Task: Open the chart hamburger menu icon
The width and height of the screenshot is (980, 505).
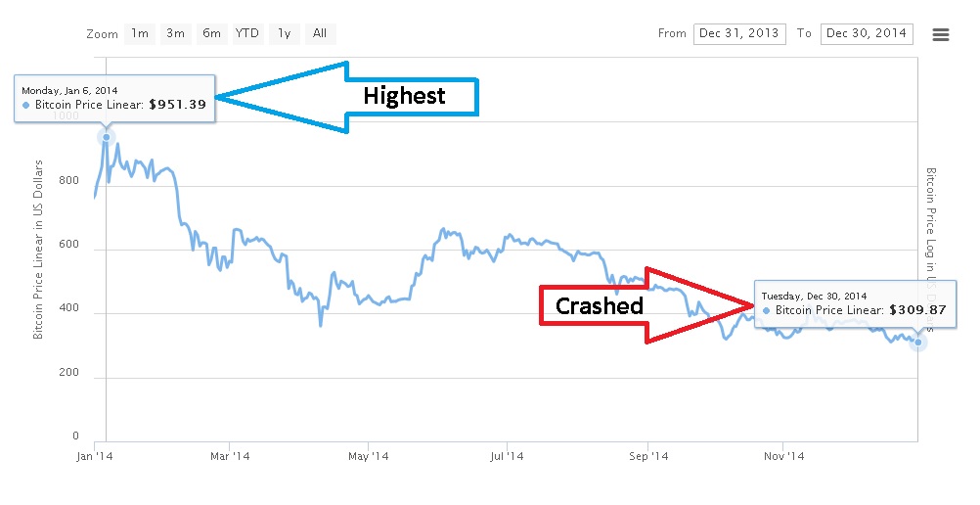Action: (941, 35)
